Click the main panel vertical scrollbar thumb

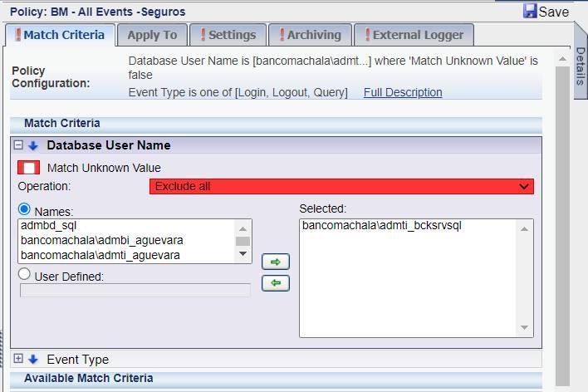[562, 226]
